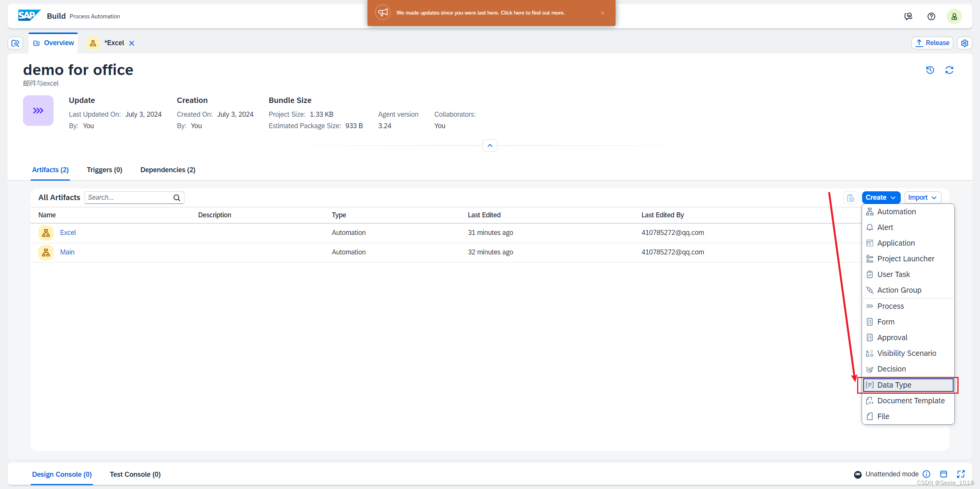The width and height of the screenshot is (980, 489).
Task: Choose Application from Create menu
Action: point(908,243)
